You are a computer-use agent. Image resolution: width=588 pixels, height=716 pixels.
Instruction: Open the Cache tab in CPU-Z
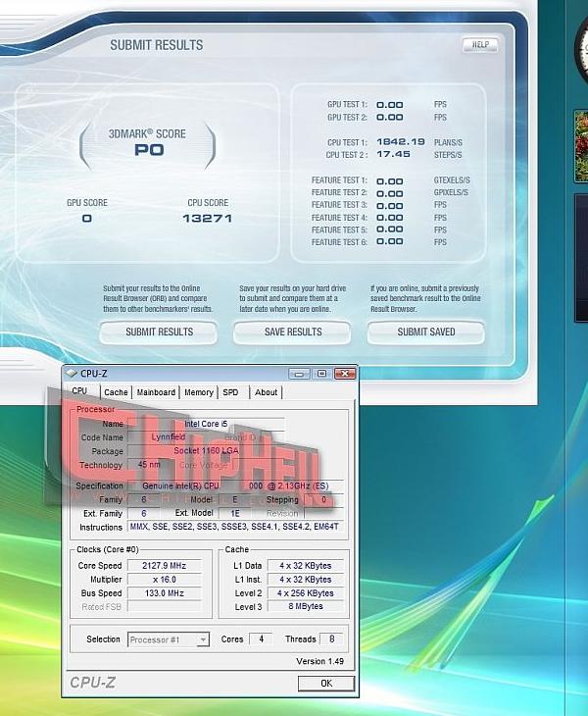116,392
